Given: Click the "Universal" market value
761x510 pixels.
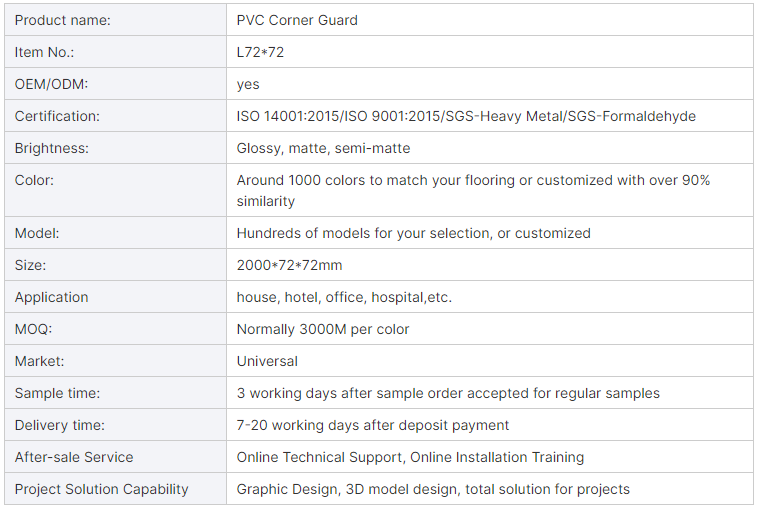Looking at the screenshot, I should [x=267, y=361].
